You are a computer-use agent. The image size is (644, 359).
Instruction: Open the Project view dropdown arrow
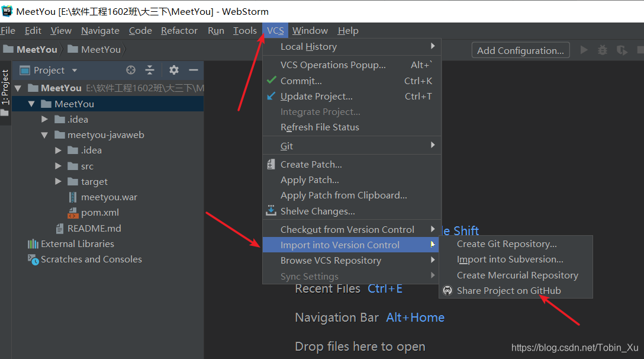point(75,70)
